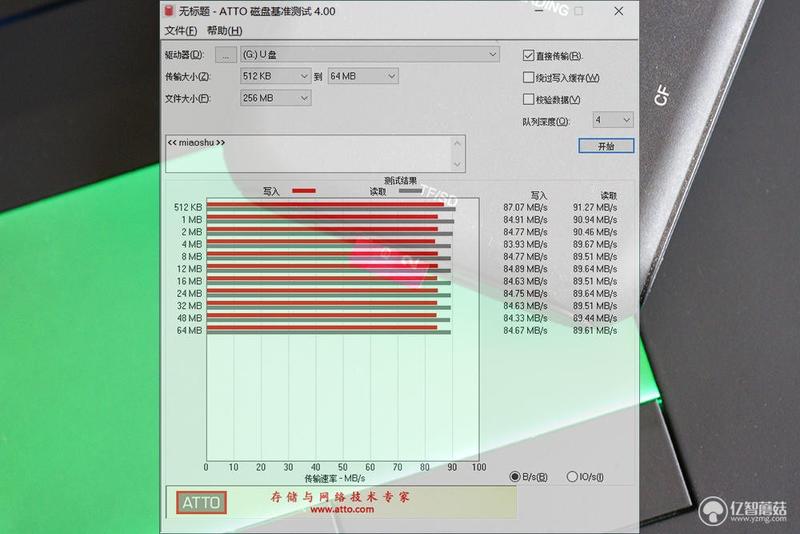
Task: Enable the 校验数据(V) checkbox
Action: [x=529, y=99]
